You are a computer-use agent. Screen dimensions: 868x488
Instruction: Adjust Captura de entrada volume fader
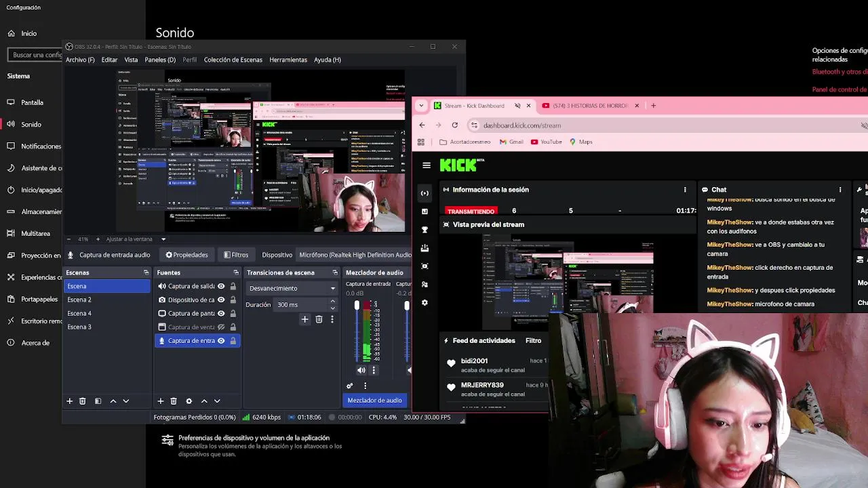(357, 306)
